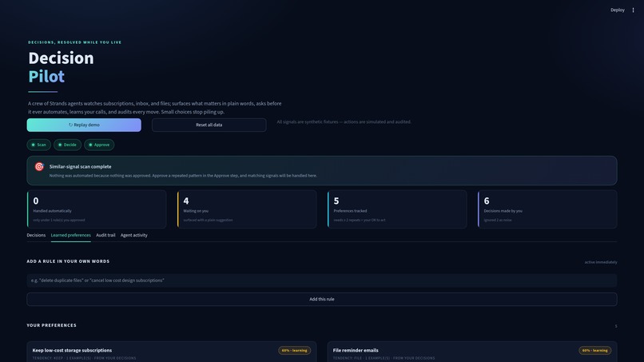Click the 'active immediately' label
The image size is (644, 362).
click(x=601, y=262)
